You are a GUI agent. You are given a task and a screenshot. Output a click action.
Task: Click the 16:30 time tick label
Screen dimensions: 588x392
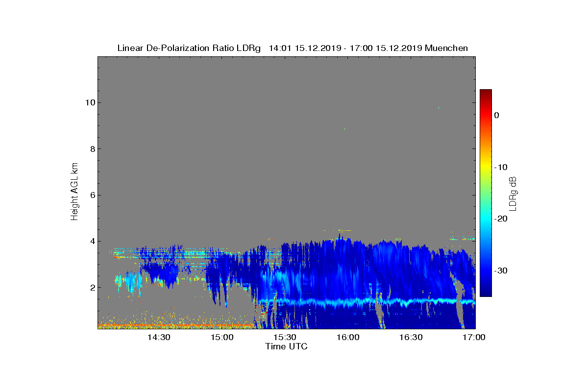click(x=411, y=338)
